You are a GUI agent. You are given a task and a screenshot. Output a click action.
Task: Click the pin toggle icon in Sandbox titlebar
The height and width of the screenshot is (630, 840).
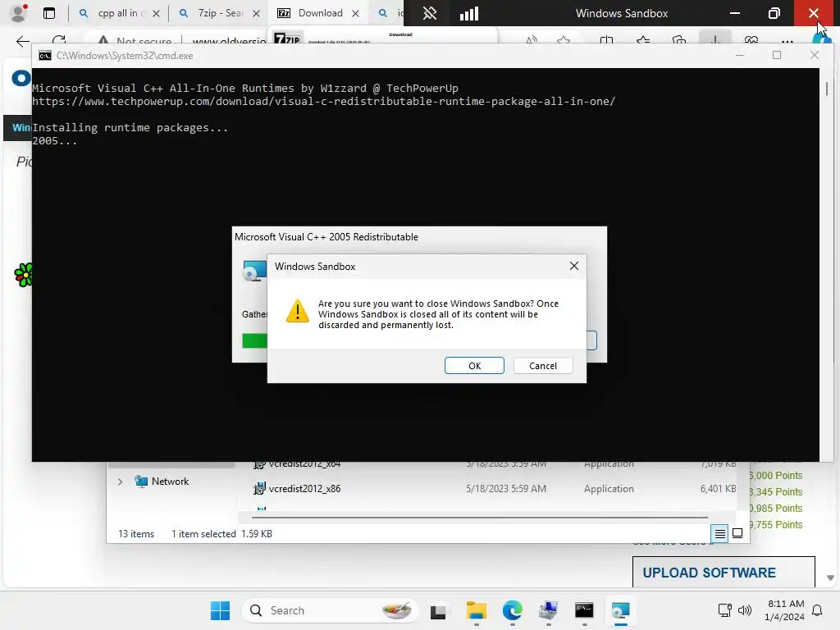[x=430, y=13]
